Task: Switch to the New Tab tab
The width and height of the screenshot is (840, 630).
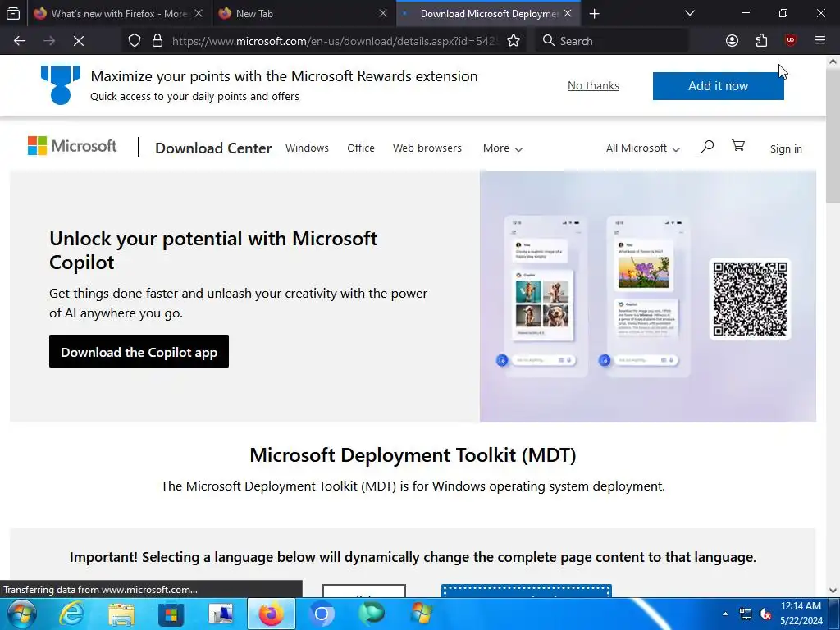Action: [304, 14]
